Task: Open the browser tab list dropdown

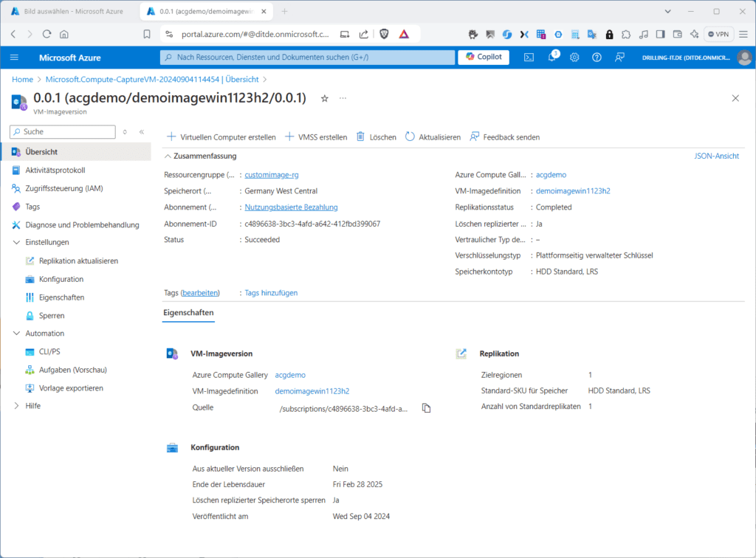Action: point(667,11)
